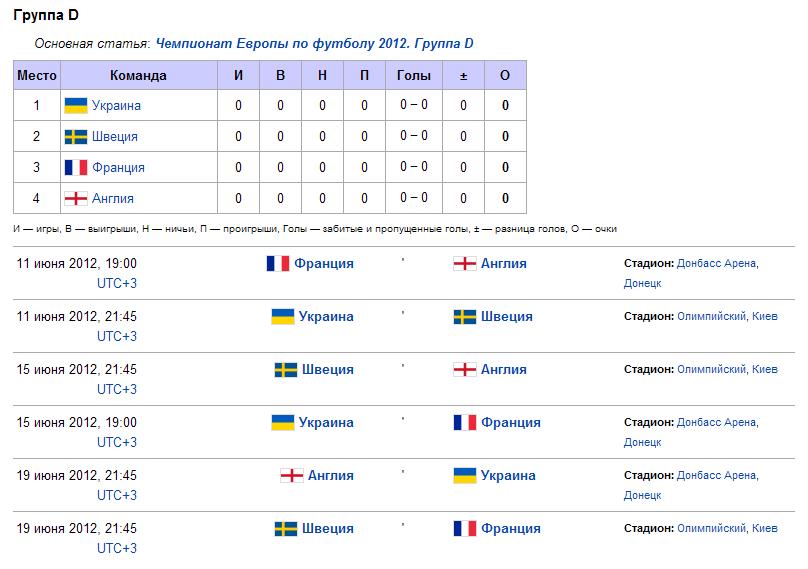Open Донбасс Арена link for the France–England match
The height and width of the screenshot is (569, 808).
[x=716, y=264]
